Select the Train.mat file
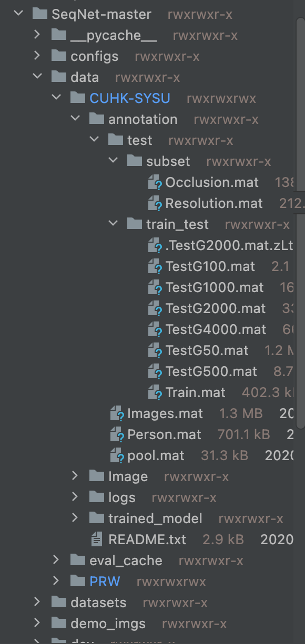This screenshot has height=644, width=305. coord(196,392)
